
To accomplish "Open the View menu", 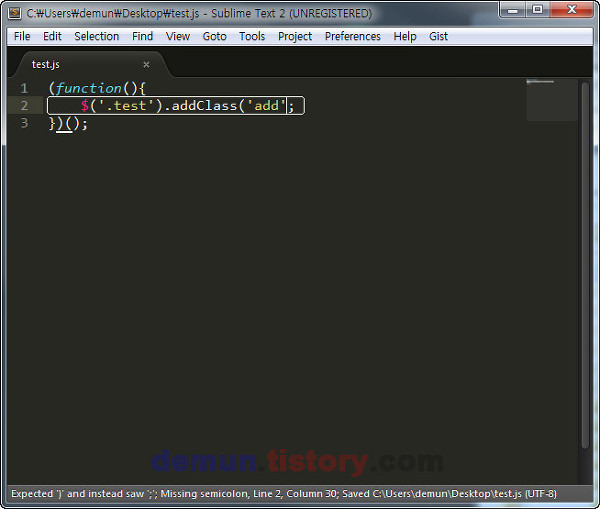I will coord(178,36).
